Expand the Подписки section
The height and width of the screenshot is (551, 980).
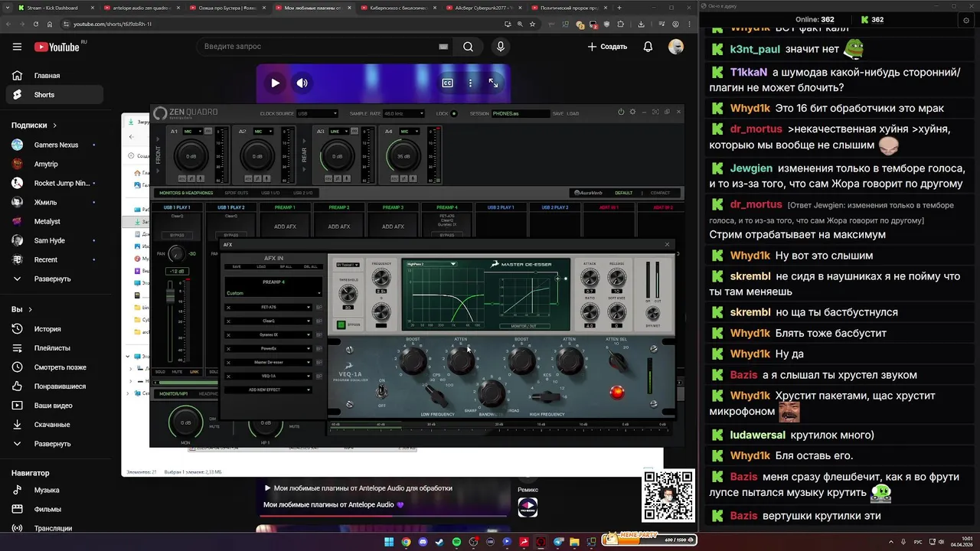pyautogui.click(x=34, y=126)
